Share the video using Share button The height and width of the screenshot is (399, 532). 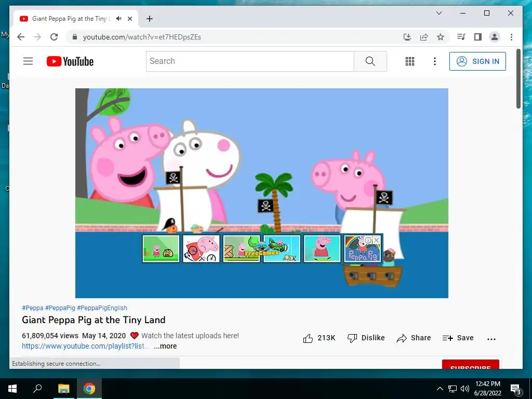click(414, 338)
